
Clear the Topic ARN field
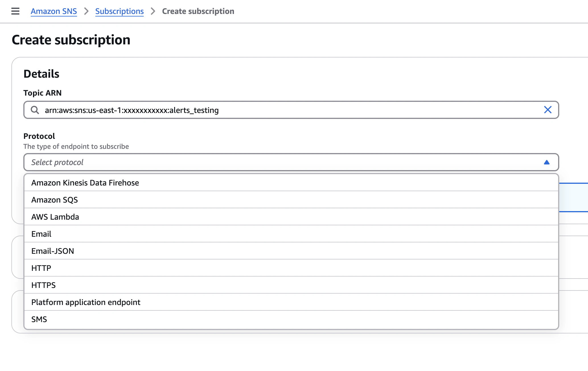coord(548,110)
